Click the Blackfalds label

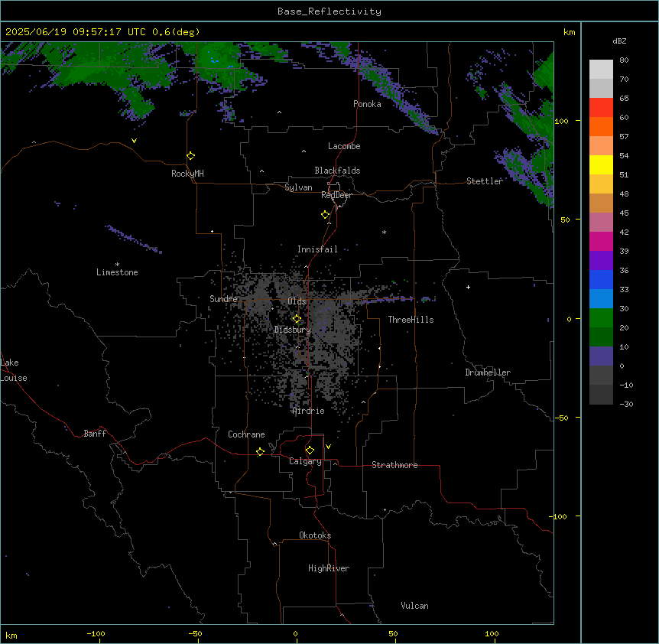pos(337,171)
